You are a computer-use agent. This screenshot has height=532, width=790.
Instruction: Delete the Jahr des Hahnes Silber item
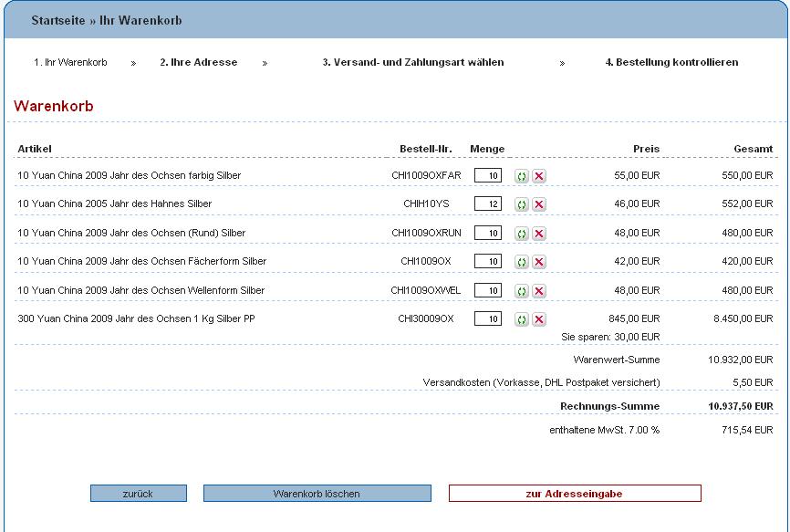tap(538, 204)
